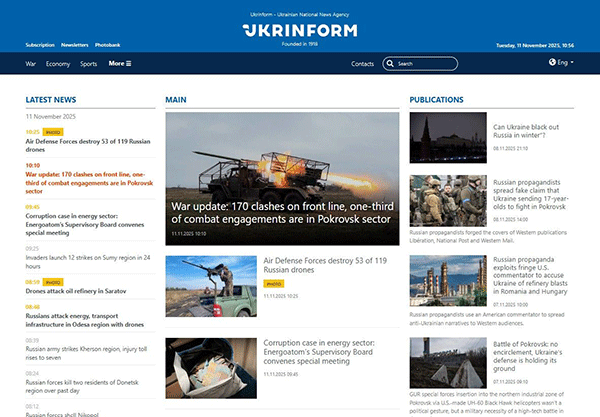This screenshot has height=417, width=600.
Task: Click PHOTO badge under main Air Defense article
Action: pyautogui.click(x=274, y=284)
